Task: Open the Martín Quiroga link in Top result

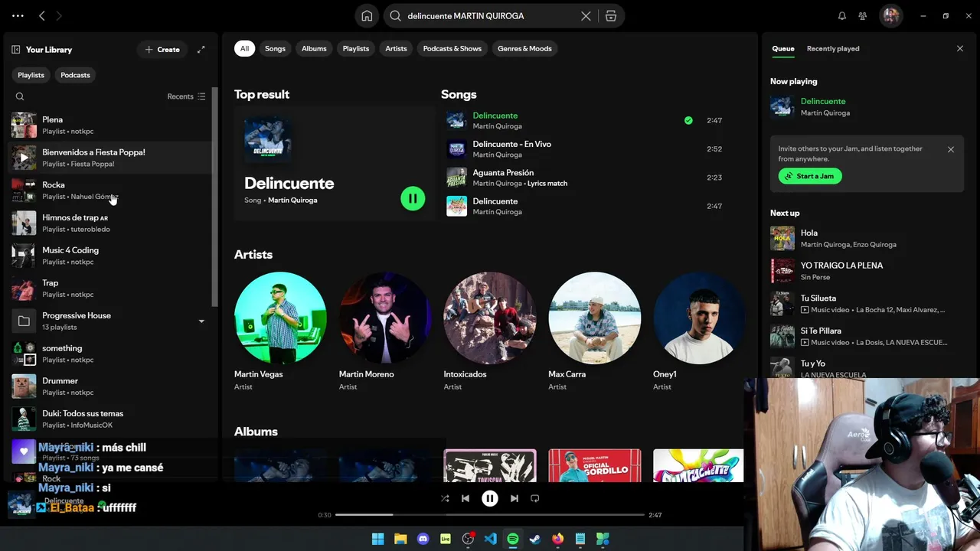Action: coord(292,200)
